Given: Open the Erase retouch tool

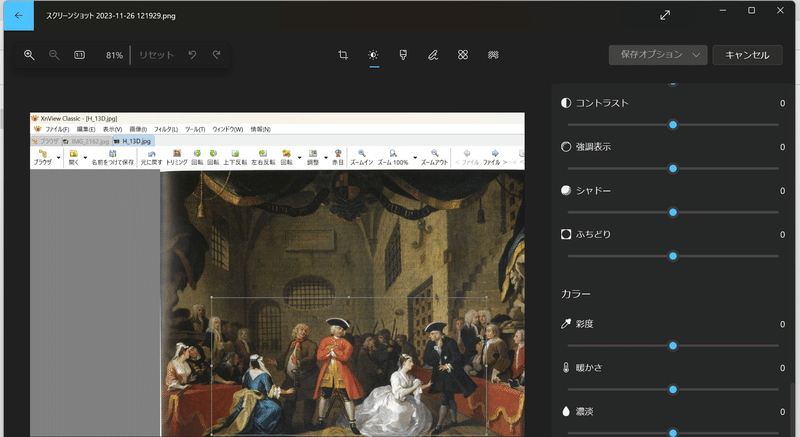Looking at the screenshot, I should [463, 55].
